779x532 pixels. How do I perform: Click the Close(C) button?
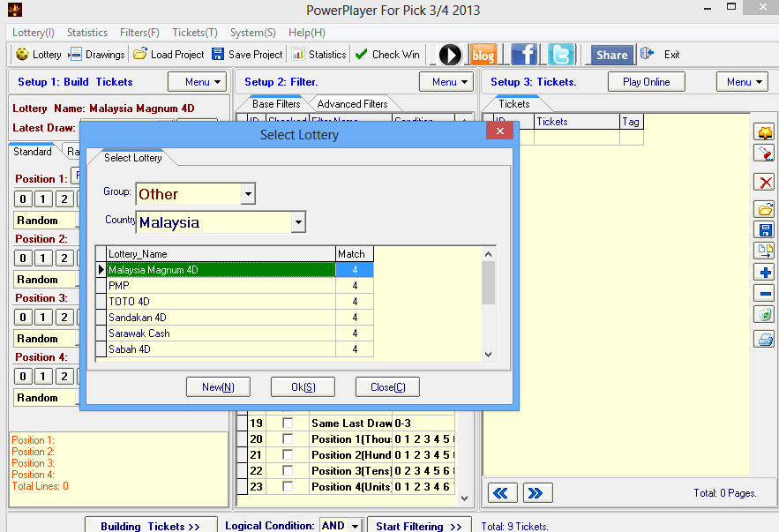coord(387,387)
